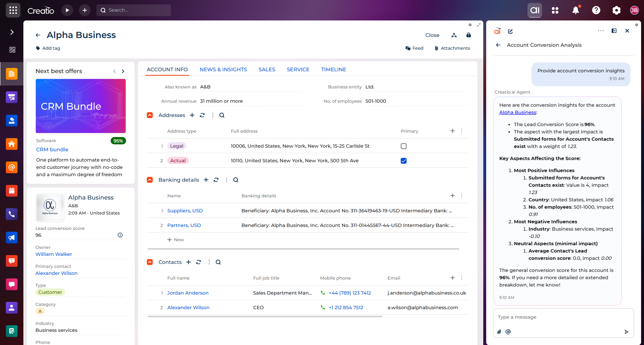Screen dimensions: 644x345
Task: Collapse the Banking details section
Action: tap(150, 180)
